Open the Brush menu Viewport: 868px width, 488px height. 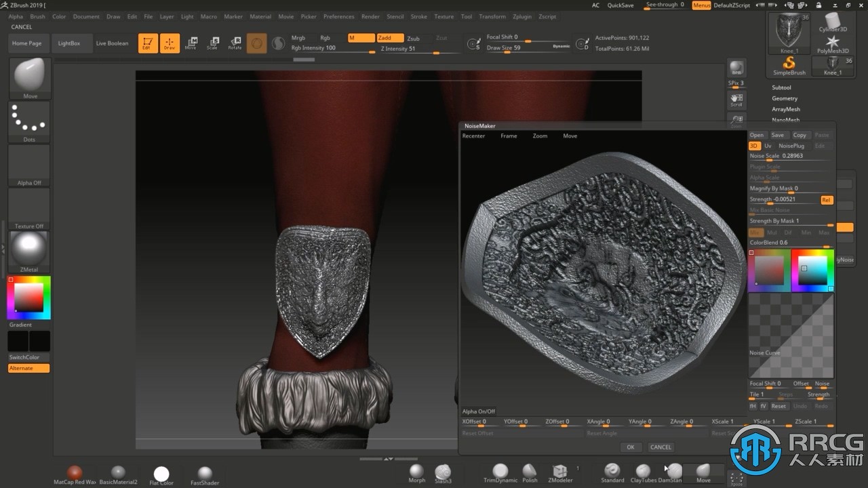(38, 16)
